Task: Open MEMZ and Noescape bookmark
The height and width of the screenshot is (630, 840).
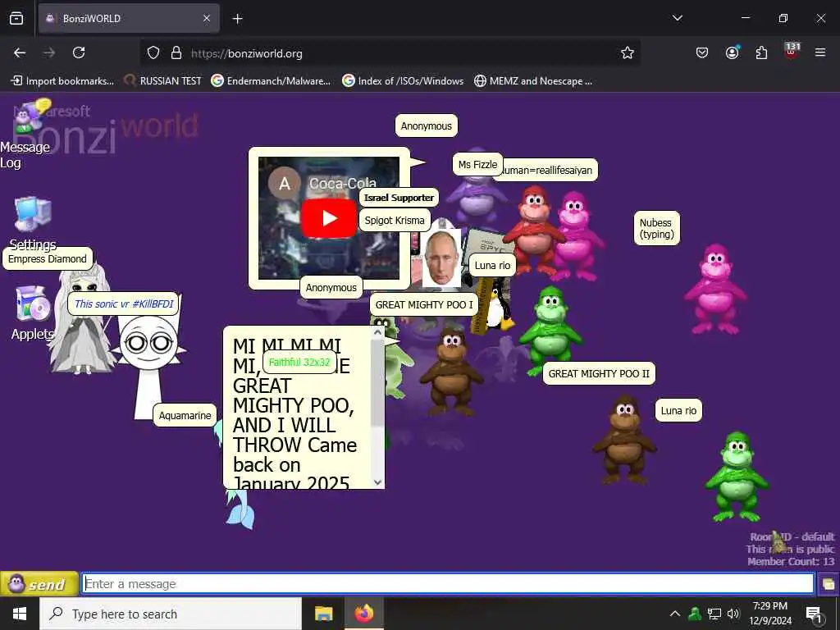Action: 533,81
